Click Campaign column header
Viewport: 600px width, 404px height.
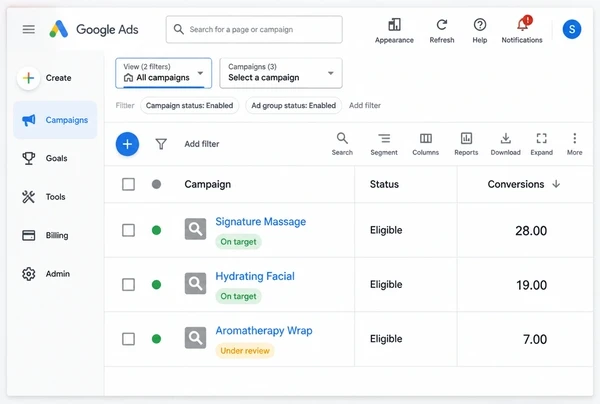(x=207, y=184)
